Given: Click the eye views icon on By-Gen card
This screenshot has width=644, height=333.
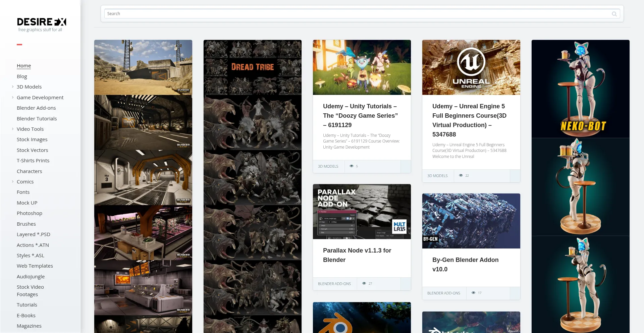Looking at the screenshot, I should [473, 293].
